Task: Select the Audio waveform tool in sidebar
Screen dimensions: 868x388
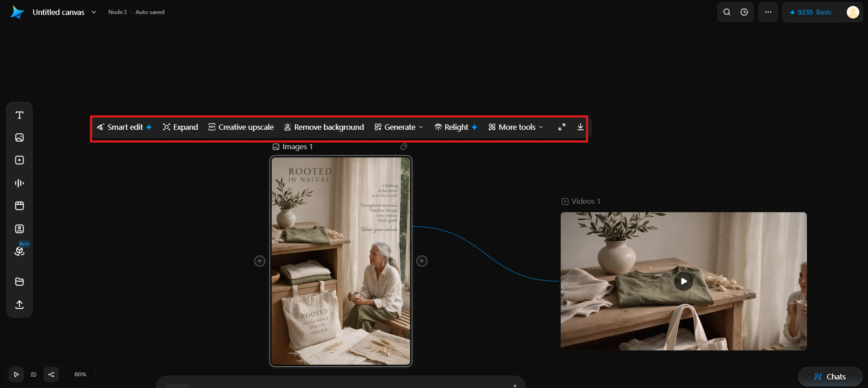Action: point(19,183)
